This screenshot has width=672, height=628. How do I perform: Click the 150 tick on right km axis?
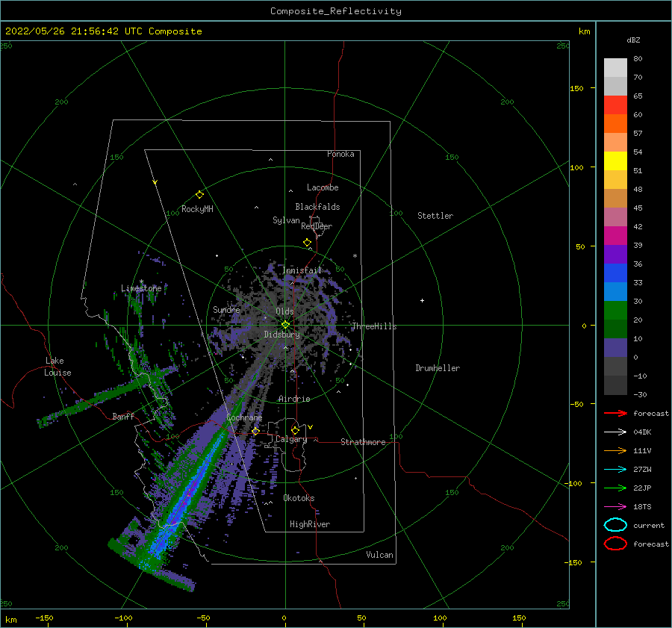click(x=576, y=88)
